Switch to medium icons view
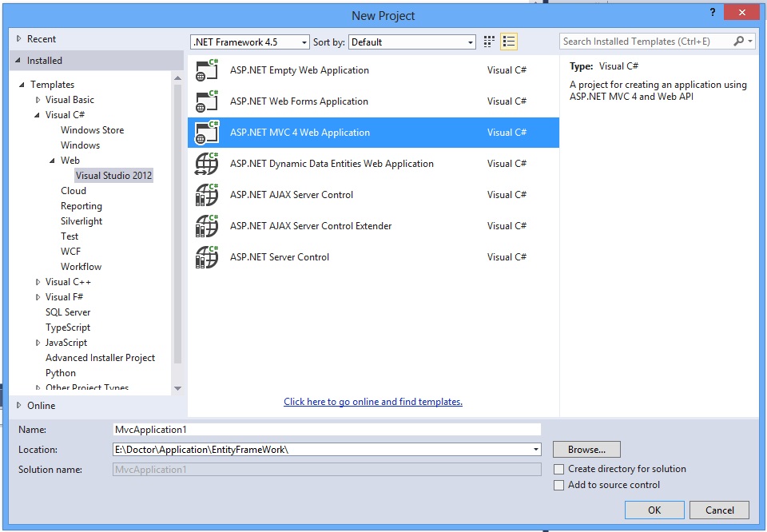 pyautogui.click(x=488, y=41)
